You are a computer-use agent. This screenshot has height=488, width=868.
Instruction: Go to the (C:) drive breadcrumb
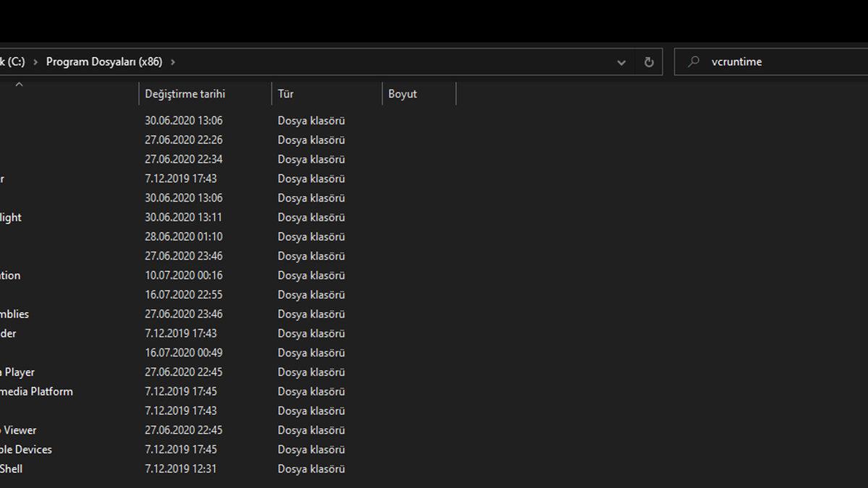pyautogui.click(x=12, y=62)
